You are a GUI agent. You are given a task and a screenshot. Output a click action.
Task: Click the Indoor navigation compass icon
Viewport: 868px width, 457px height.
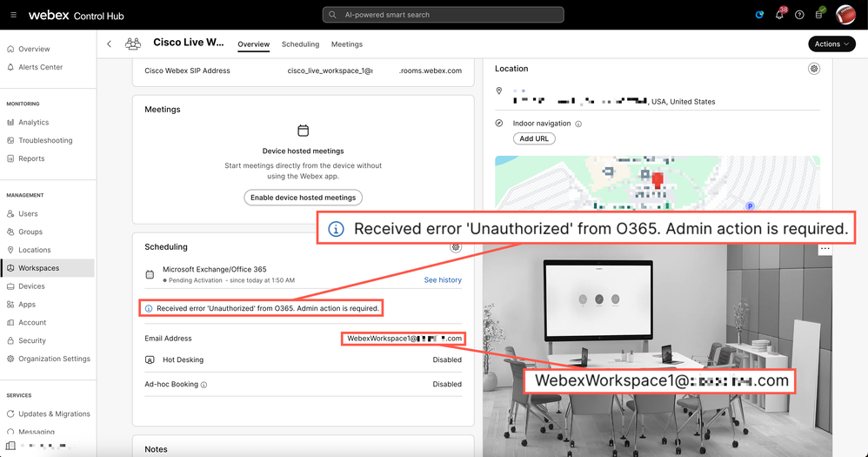498,123
